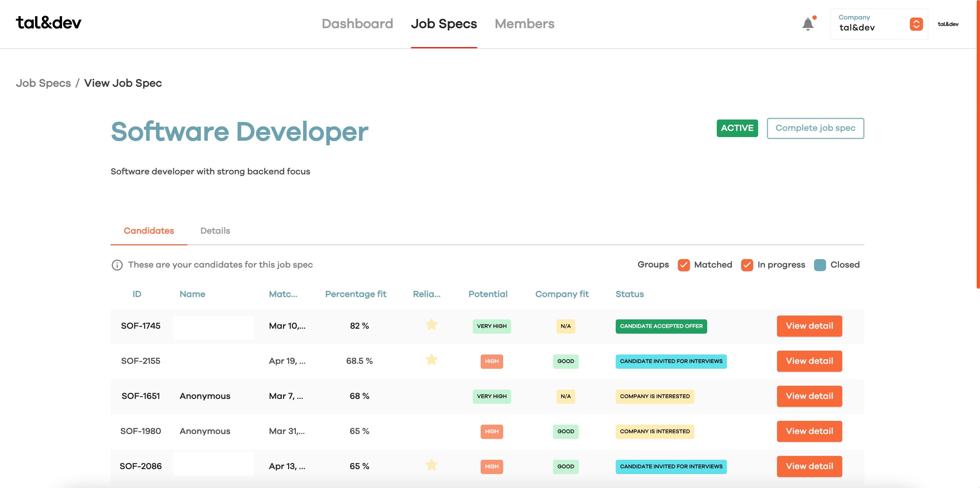Click the info icon beside the candidates note

tap(117, 265)
